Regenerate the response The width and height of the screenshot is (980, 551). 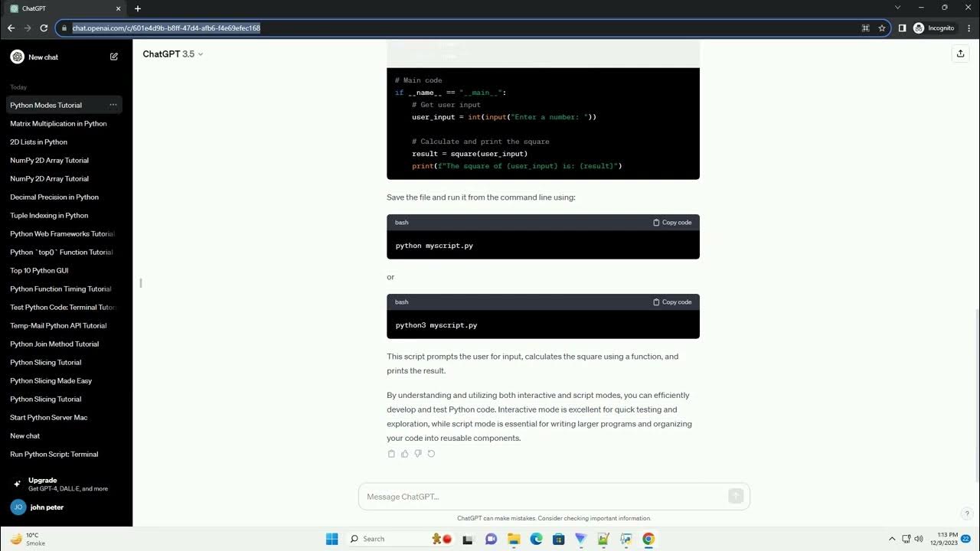coord(431,454)
